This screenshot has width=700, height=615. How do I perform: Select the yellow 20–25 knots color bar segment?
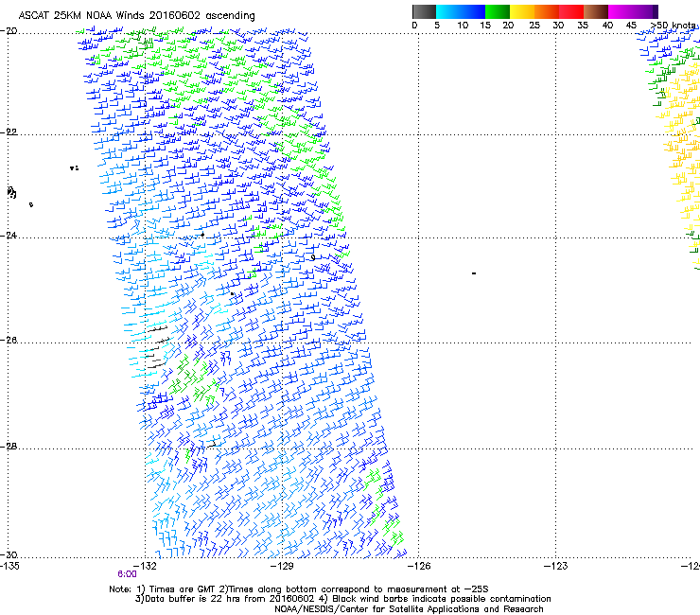click(x=522, y=11)
